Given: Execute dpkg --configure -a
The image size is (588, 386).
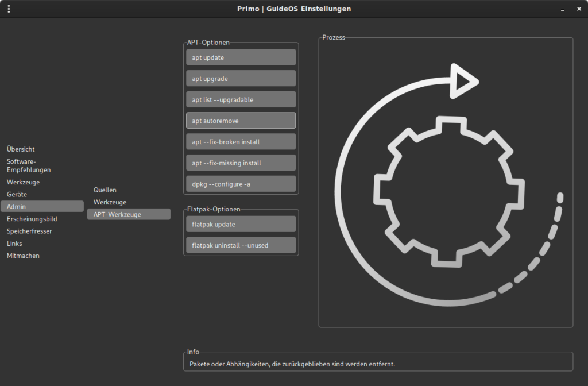Looking at the screenshot, I should [241, 184].
